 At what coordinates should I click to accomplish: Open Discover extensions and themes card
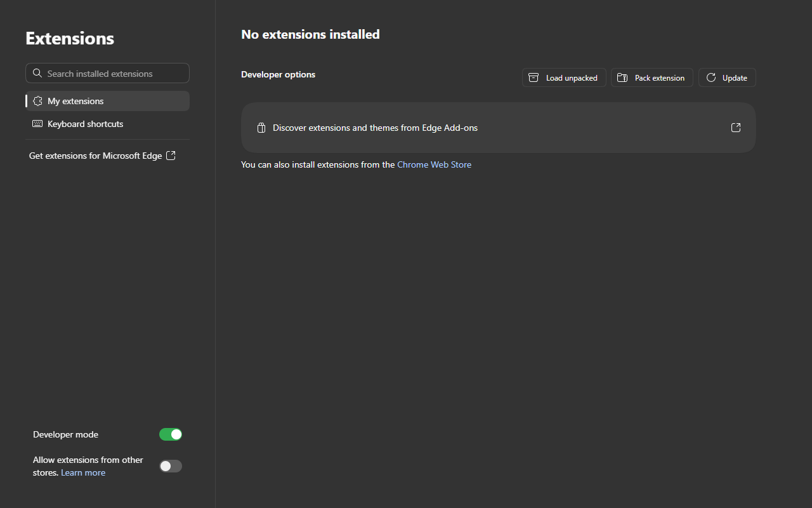pos(499,128)
